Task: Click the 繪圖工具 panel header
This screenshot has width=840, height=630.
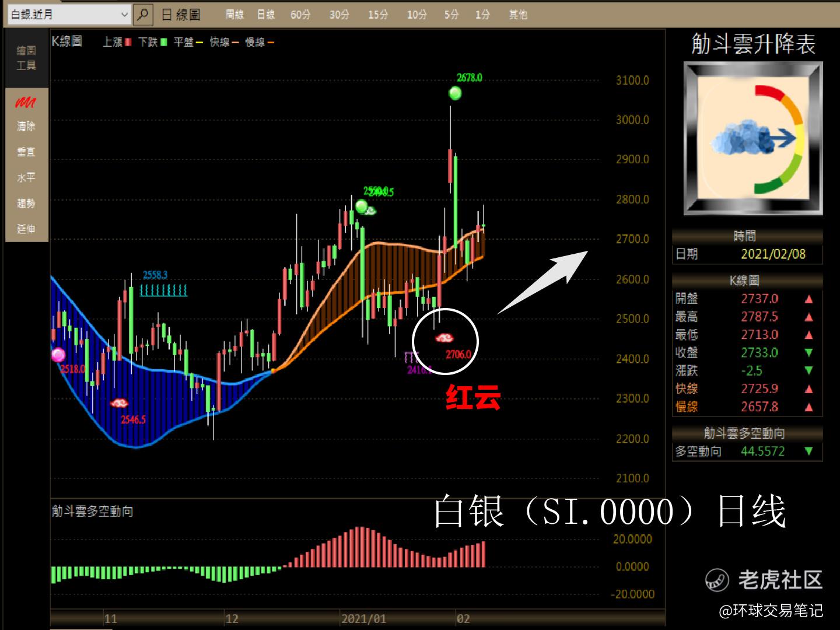Action: (26, 58)
